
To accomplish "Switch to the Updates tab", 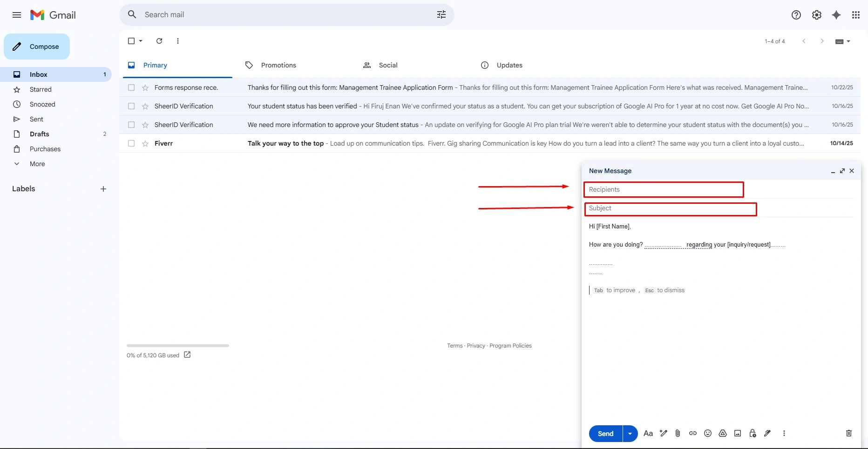I will (531, 65).
